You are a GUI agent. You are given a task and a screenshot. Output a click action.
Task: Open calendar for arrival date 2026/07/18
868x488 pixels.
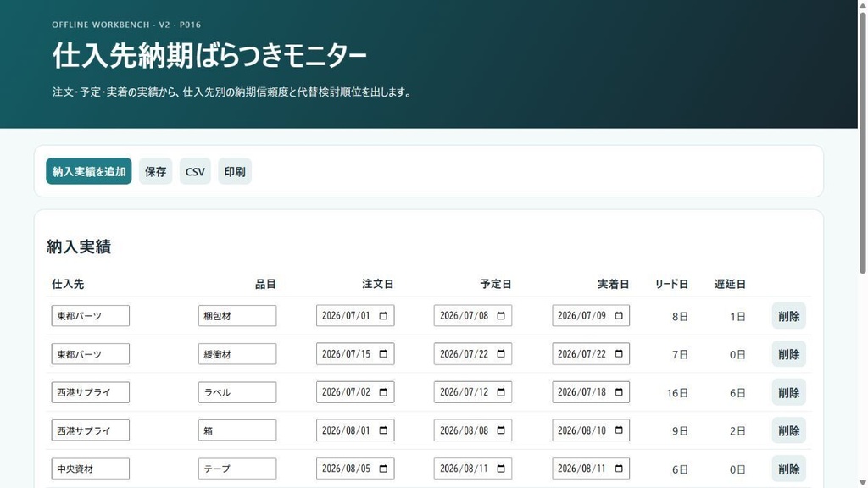pyautogui.click(x=619, y=391)
